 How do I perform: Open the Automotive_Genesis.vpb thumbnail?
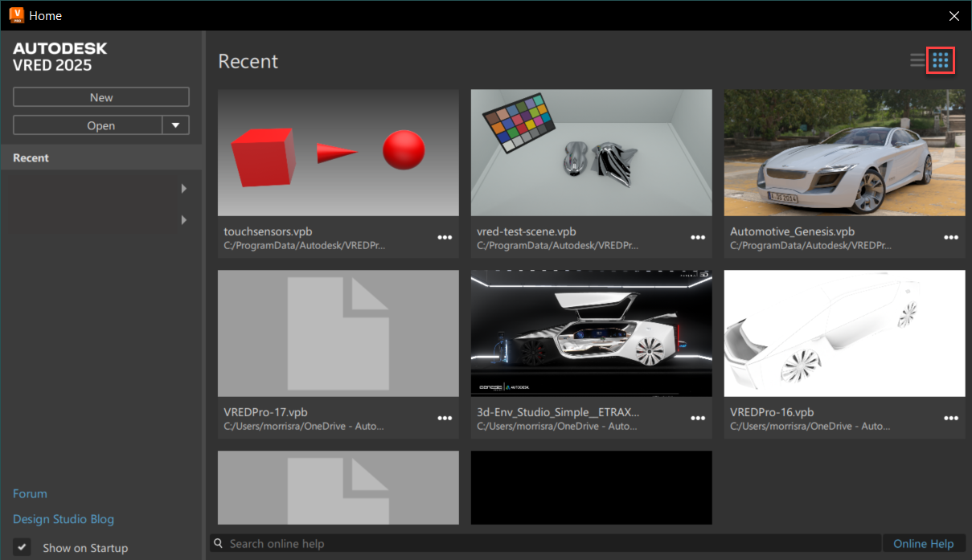tap(844, 152)
